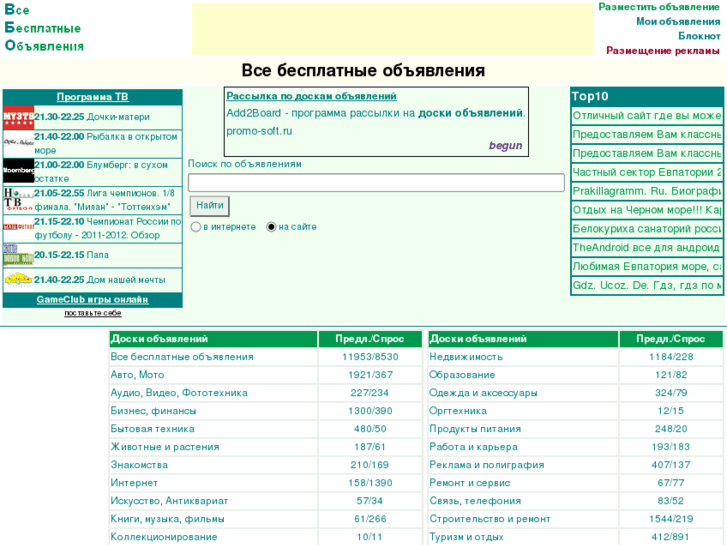Open Книги, музыка, фильмы category
Viewport: 727px width, 545px height.
tap(167, 519)
